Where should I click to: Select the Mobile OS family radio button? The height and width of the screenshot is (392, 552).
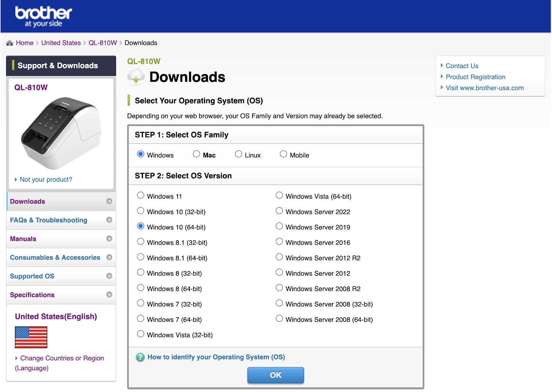pos(283,154)
